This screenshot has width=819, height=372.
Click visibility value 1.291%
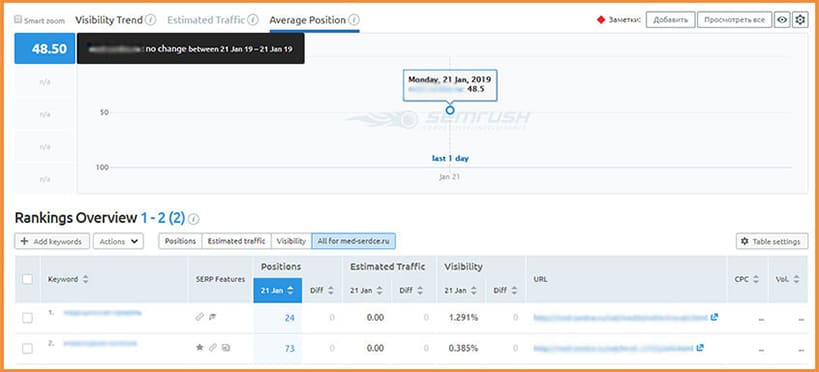tap(463, 318)
